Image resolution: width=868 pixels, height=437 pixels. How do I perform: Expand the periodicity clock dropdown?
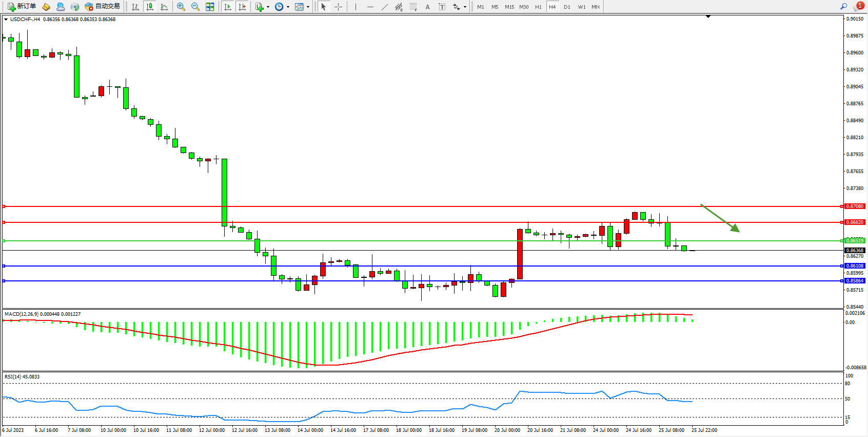(x=288, y=7)
